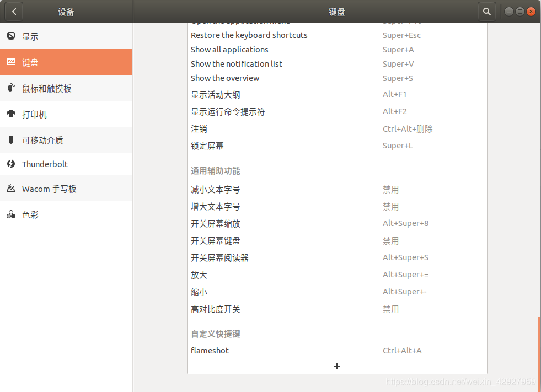Edit the Restore the keyboard shortcuts row

coord(337,35)
